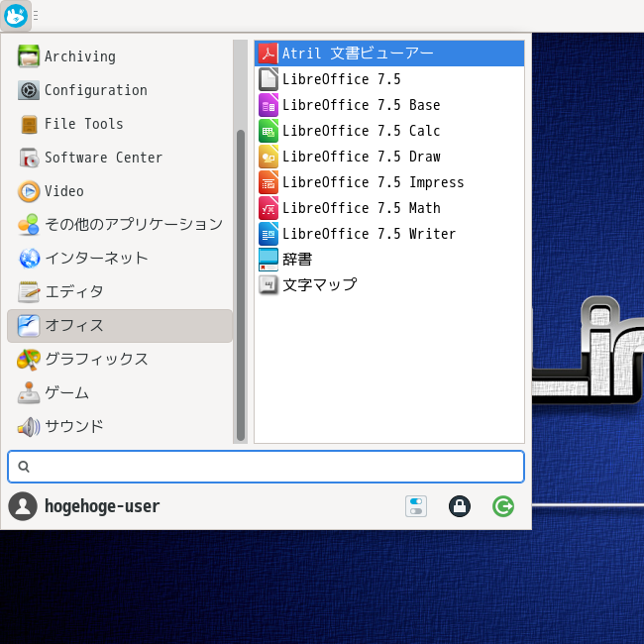
Task: Launch LibreOffice 7.5 Writer
Action: [389, 234]
